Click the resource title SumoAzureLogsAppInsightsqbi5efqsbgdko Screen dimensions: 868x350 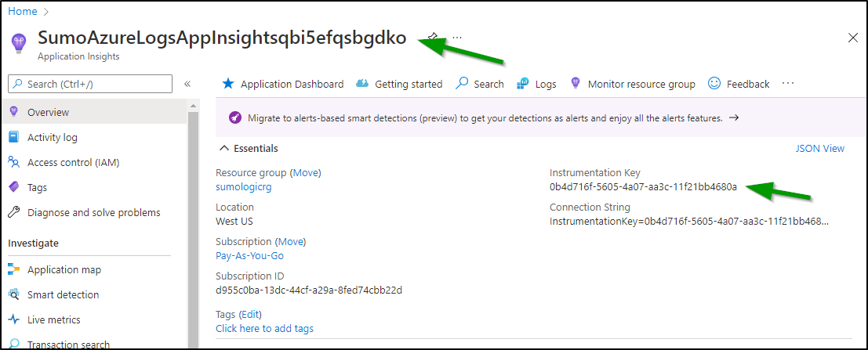(222, 38)
